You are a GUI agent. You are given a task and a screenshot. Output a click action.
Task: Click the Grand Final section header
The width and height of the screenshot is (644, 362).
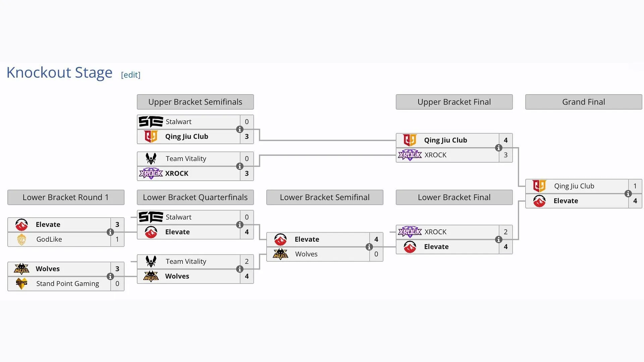(583, 102)
